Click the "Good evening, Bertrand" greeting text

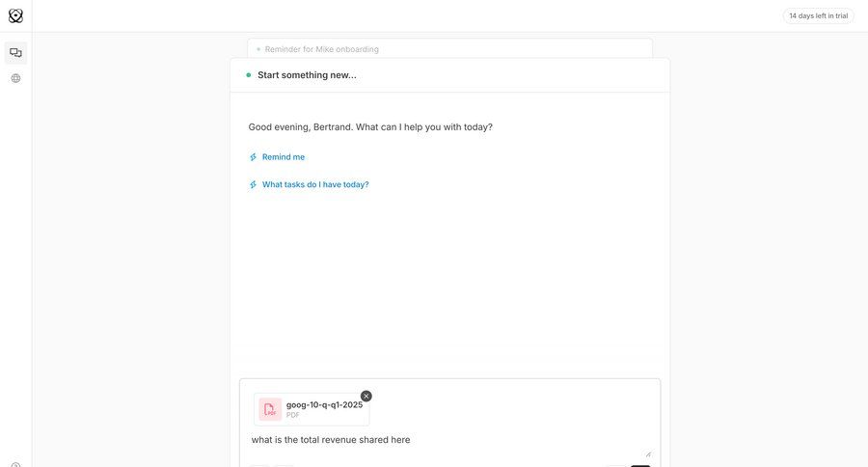tap(370, 126)
